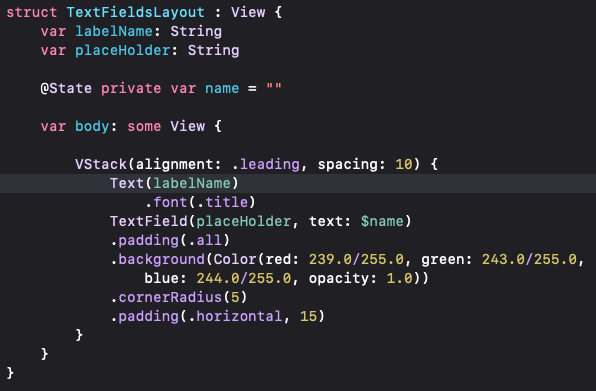
Task: Click the .title font value
Action: (222, 203)
